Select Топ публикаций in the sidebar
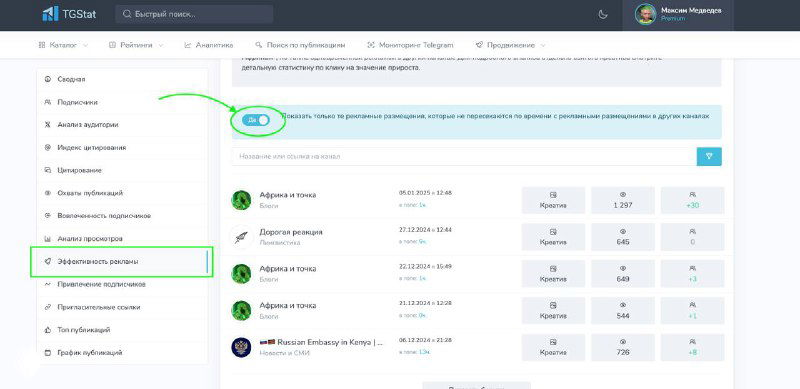Image resolution: width=800 pixels, height=389 pixels. click(x=122, y=330)
